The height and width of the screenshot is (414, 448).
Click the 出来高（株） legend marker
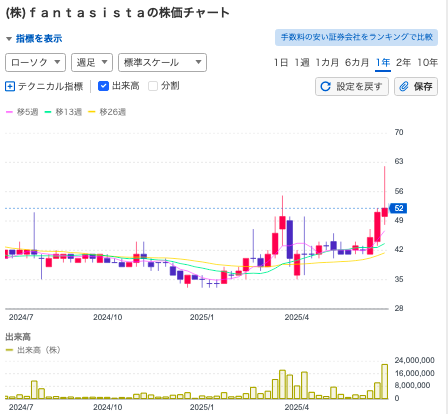(x=9, y=350)
